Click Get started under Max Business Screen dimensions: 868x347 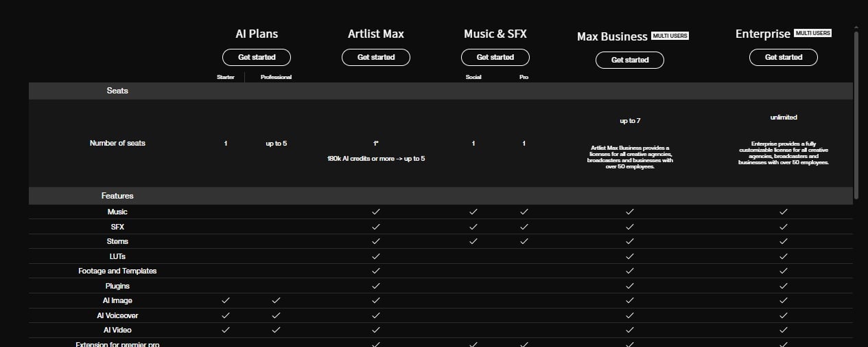(630, 60)
